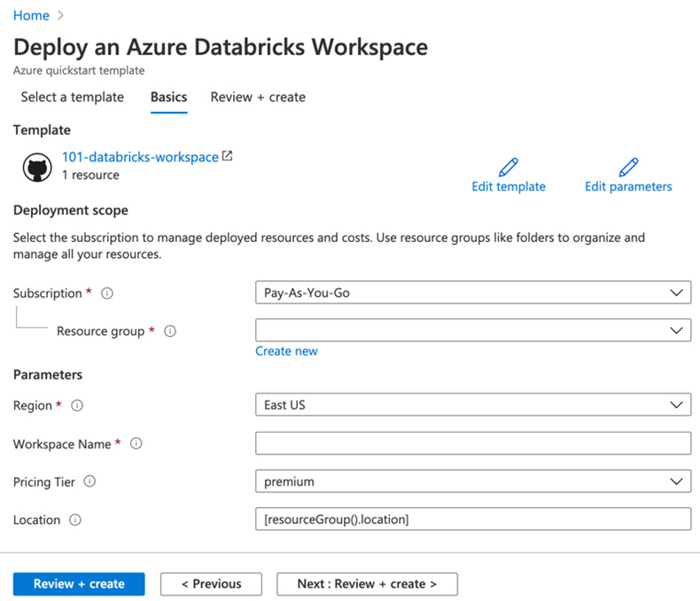
Task: Click the 'Pricing Tier' label
Action: click(x=44, y=482)
